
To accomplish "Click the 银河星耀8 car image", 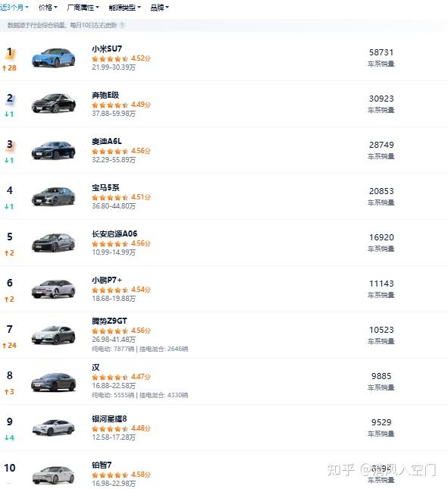I will [53, 428].
